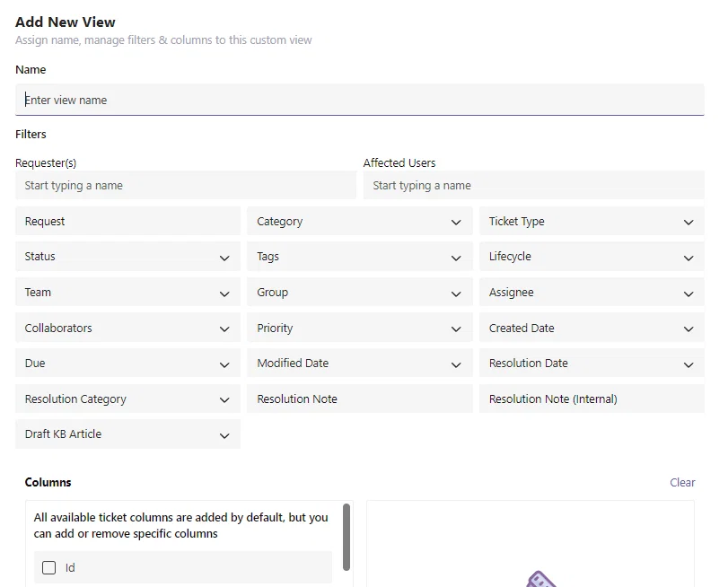Click the Lifecycle chevron arrow icon
The image size is (728, 587).
point(689,258)
